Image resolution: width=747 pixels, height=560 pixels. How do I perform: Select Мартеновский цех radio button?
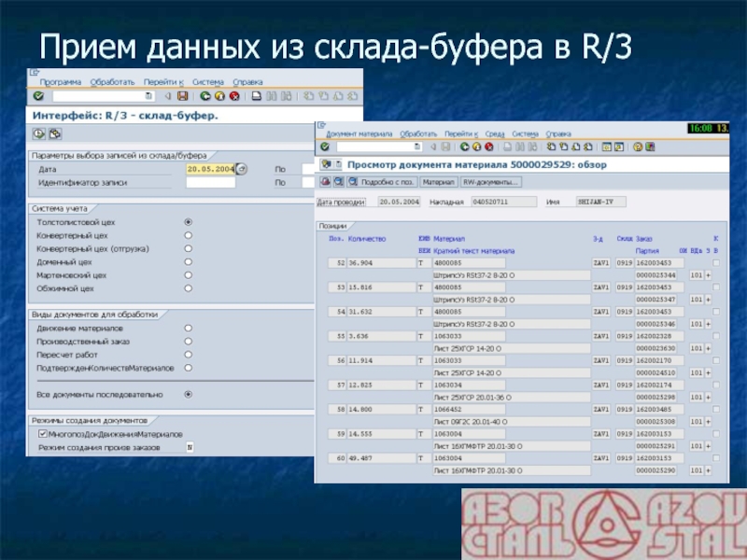coord(189,275)
